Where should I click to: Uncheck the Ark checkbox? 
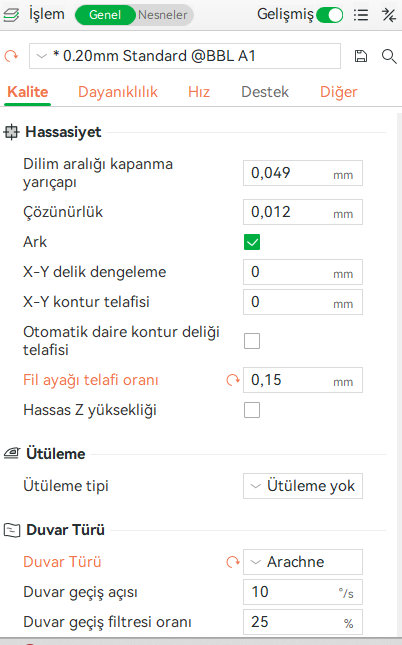pyautogui.click(x=252, y=242)
